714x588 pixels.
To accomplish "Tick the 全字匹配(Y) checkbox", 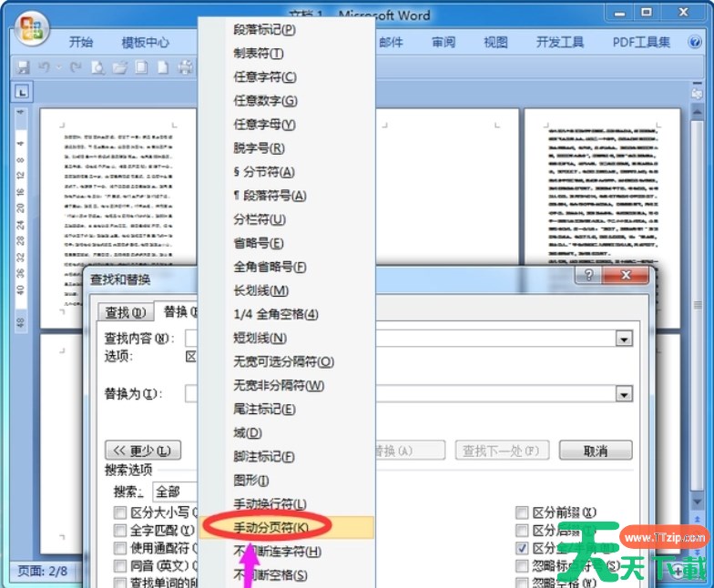I will [x=120, y=530].
